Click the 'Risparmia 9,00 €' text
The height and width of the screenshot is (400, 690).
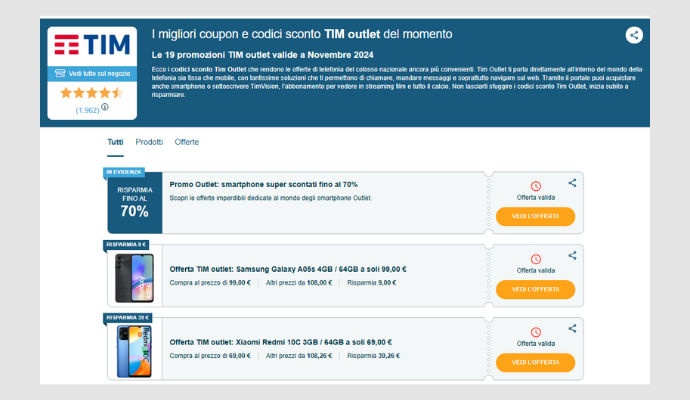(372, 283)
